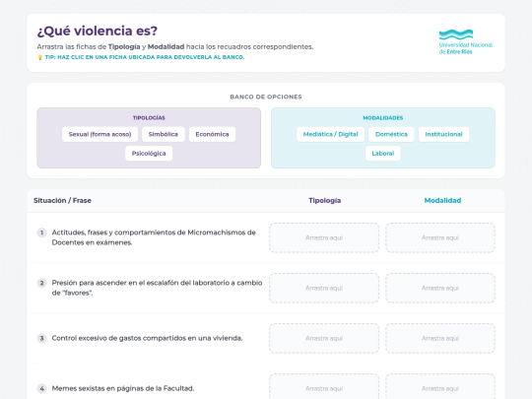Select the Mediática / Digital chip
The height and width of the screenshot is (399, 532).
tap(330, 134)
